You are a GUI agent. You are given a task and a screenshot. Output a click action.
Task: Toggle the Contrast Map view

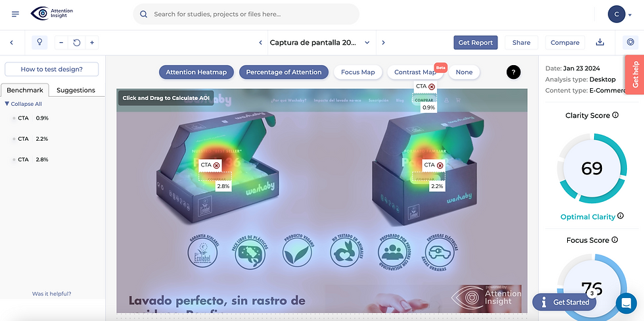[415, 72]
